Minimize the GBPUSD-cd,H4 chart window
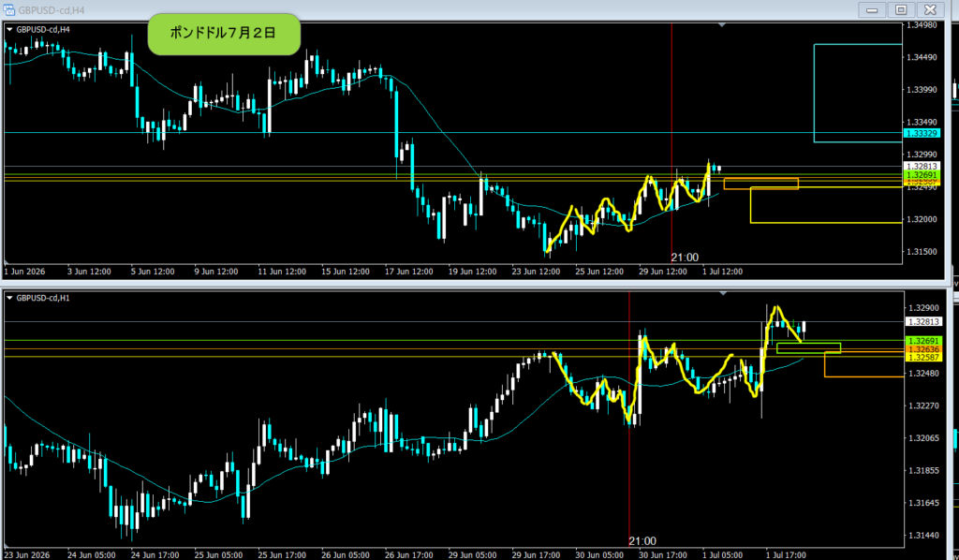 872,9
